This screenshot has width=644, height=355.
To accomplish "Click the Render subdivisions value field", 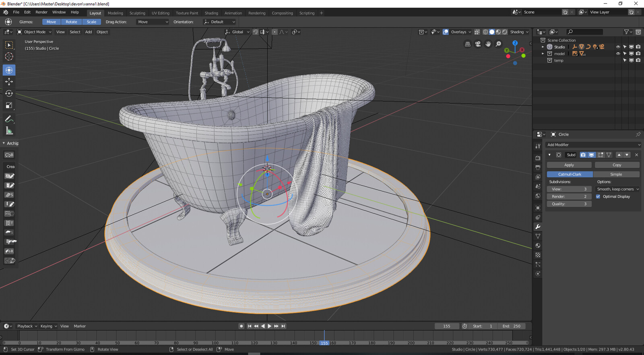I will click(569, 197).
